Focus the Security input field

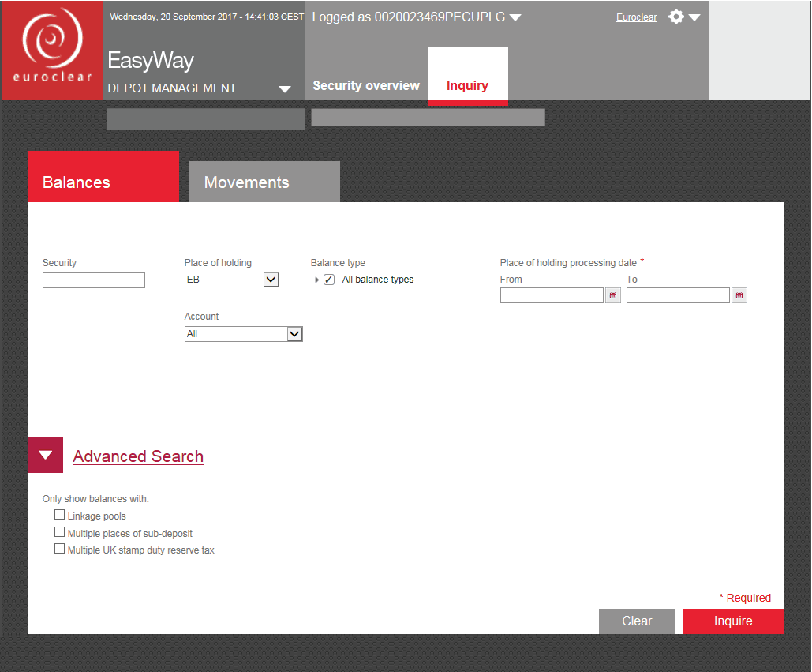pyautogui.click(x=94, y=280)
